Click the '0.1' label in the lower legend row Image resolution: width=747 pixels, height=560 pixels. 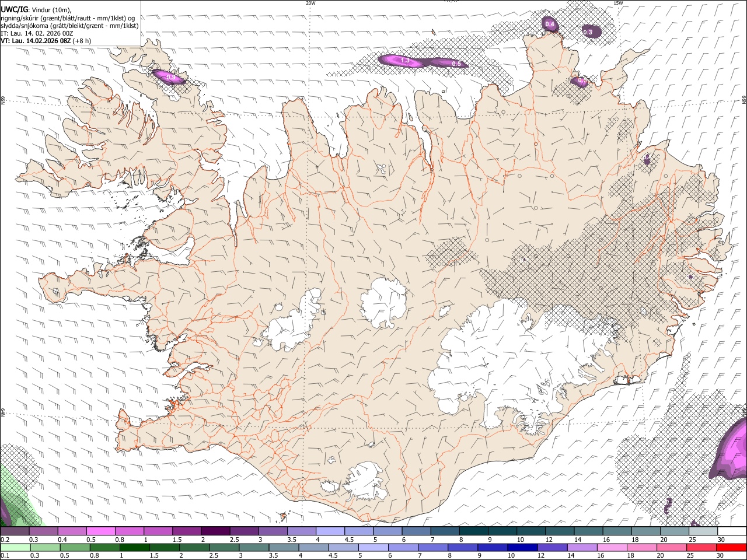click(5, 556)
